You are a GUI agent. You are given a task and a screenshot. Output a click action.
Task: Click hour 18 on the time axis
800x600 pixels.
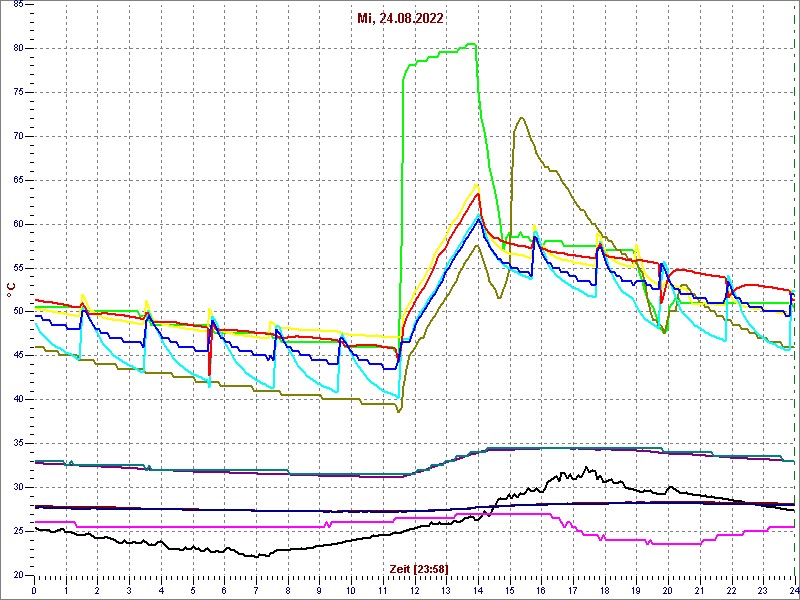tap(604, 590)
